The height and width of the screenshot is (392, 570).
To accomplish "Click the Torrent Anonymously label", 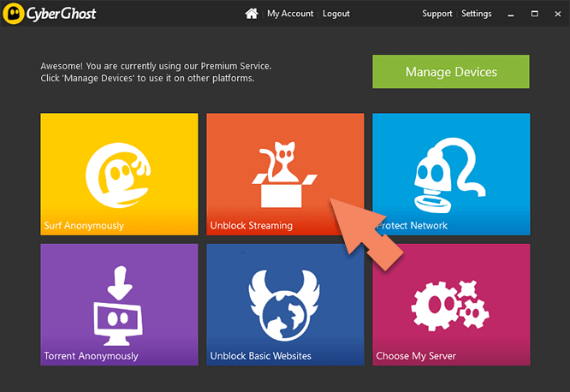I will point(92,356).
